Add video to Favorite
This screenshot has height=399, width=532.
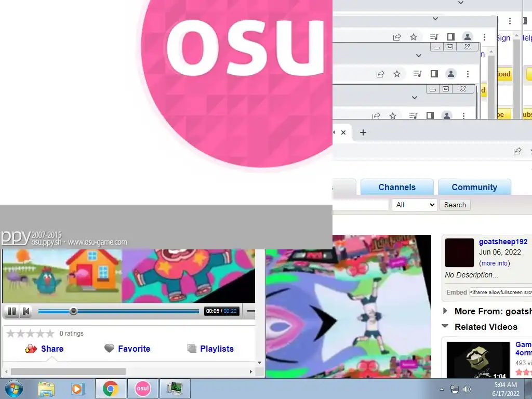(x=134, y=349)
